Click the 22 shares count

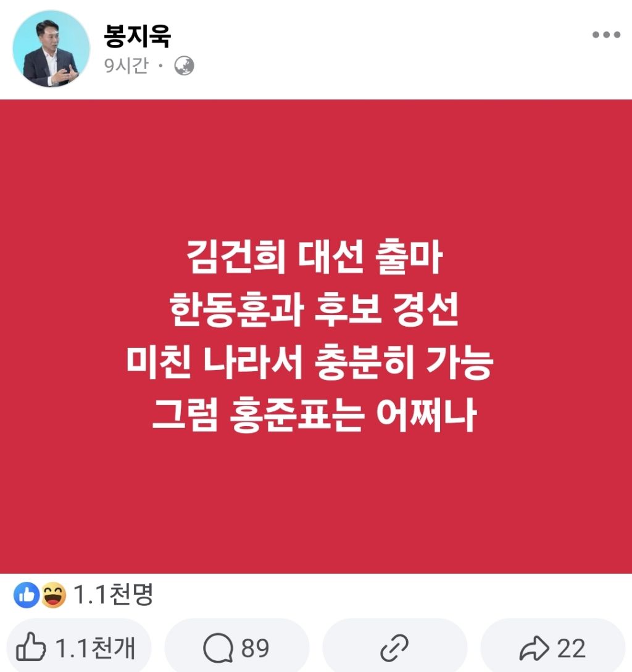click(571, 649)
